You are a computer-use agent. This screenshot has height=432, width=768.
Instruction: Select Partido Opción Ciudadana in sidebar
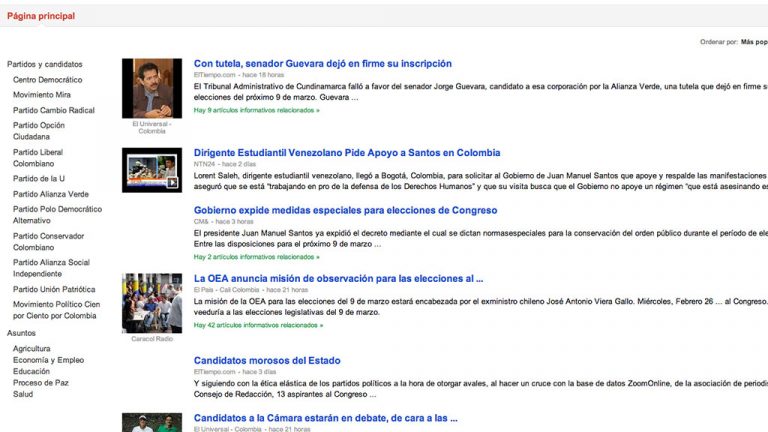[x=39, y=131]
